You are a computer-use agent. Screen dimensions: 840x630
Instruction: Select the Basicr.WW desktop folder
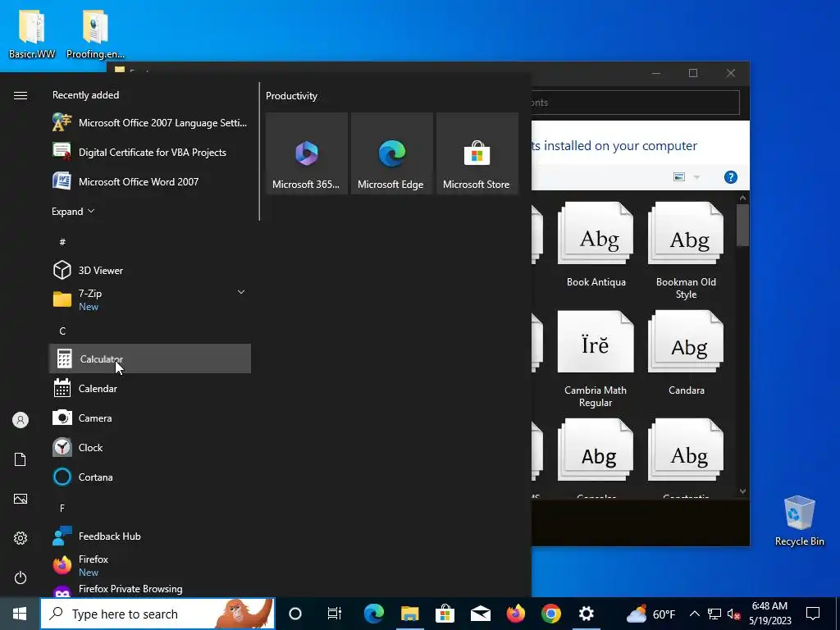click(x=32, y=34)
